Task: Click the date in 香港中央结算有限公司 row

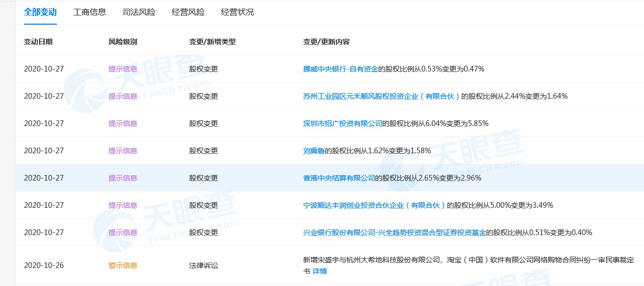Action: (x=44, y=177)
